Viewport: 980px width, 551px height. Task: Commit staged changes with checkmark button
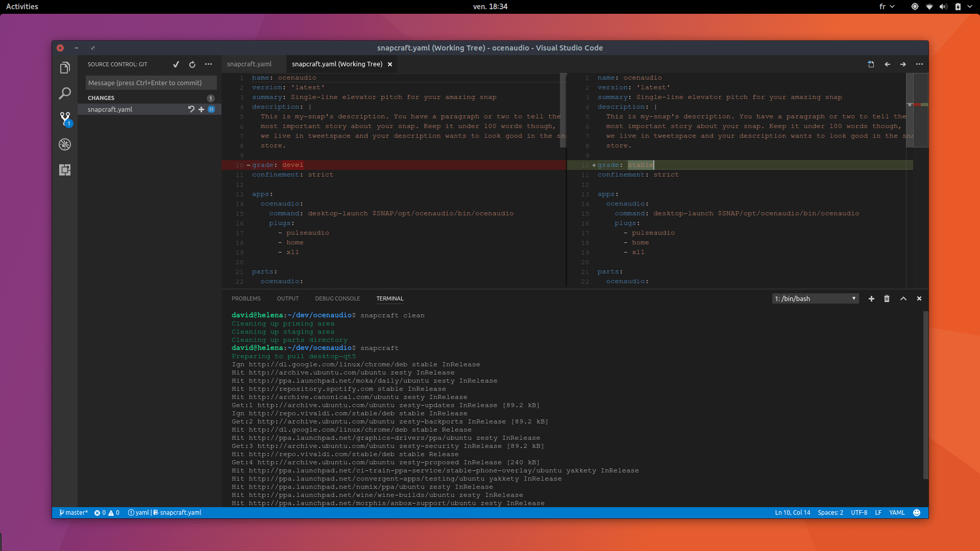coord(176,64)
